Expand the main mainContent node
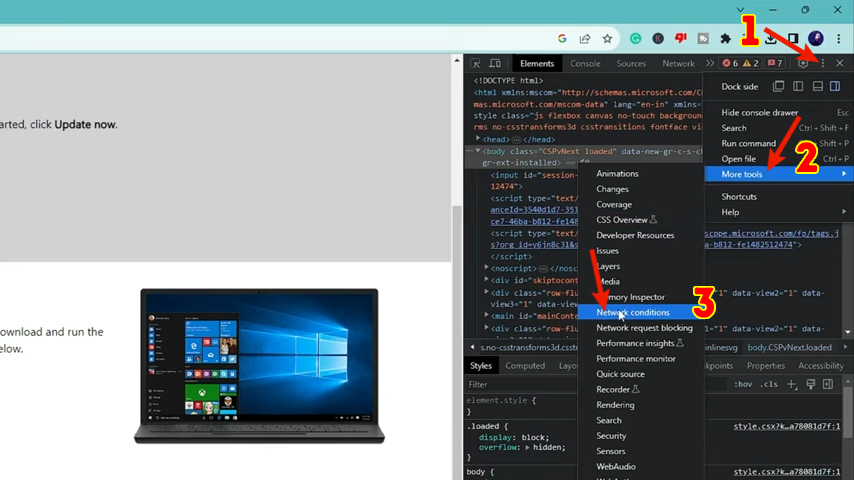Screen dimensions: 854x480 tap(486, 315)
